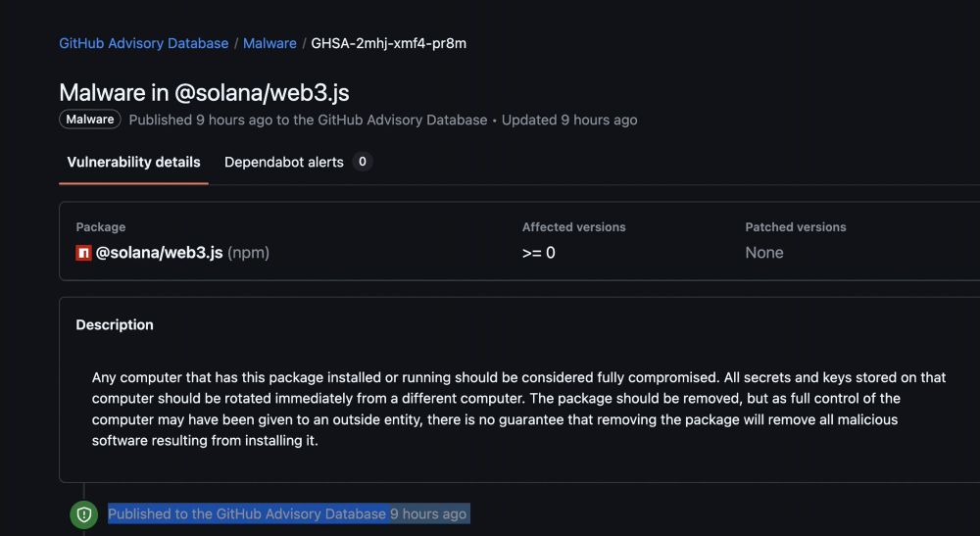980x536 pixels.
Task: Select the (npm) ecosystem text
Action: [x=249, y=253]
